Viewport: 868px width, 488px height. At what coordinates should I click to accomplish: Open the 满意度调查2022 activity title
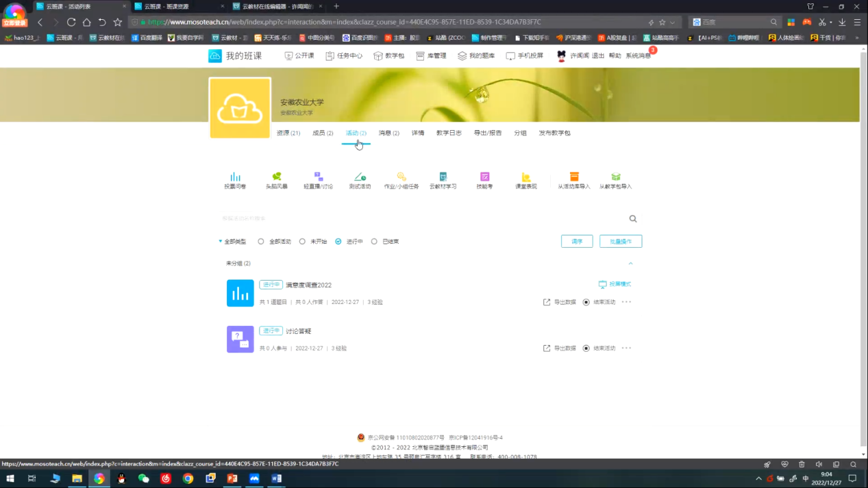pyautogui.click(x=308, y=285)
